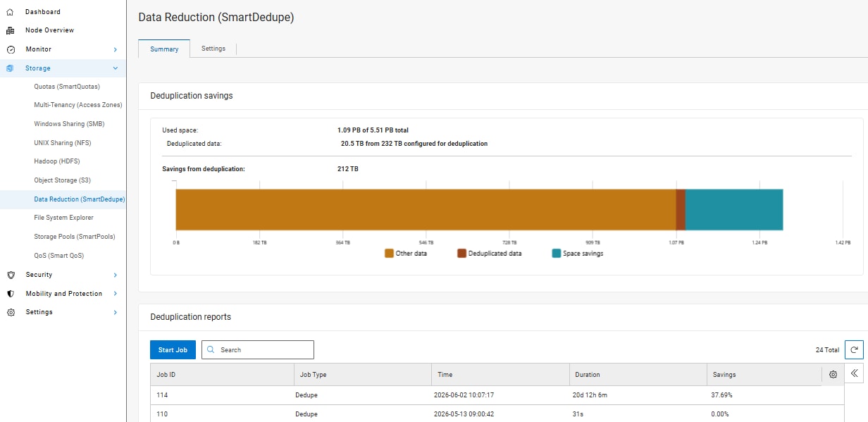Click the teal Space savings legend swatch
868x422 pixels.
point(557,253)
